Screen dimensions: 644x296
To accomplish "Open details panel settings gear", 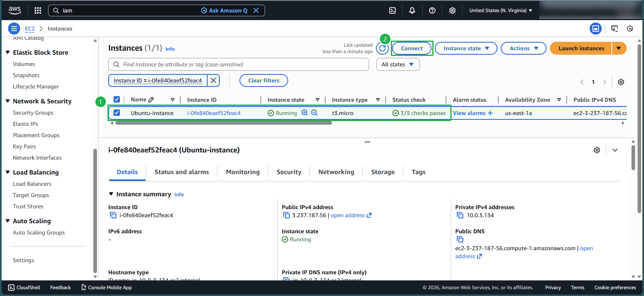I will point(597,150).
